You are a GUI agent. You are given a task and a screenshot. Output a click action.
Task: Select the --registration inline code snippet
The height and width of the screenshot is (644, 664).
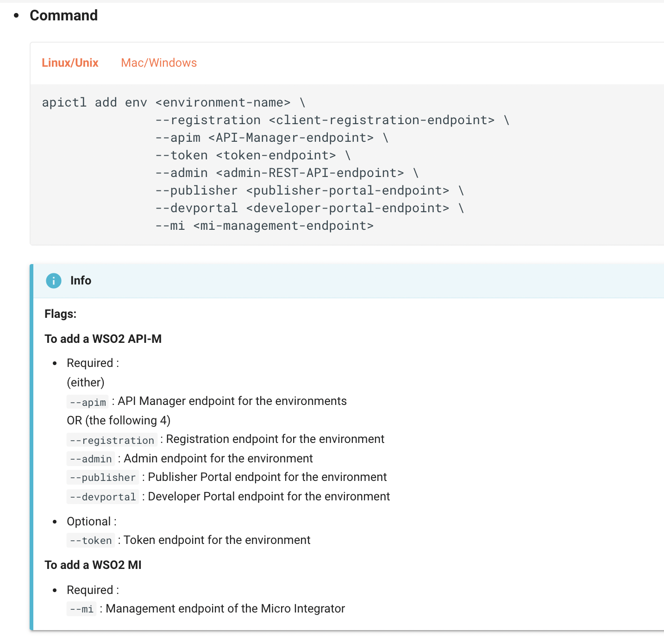[111, 440]
